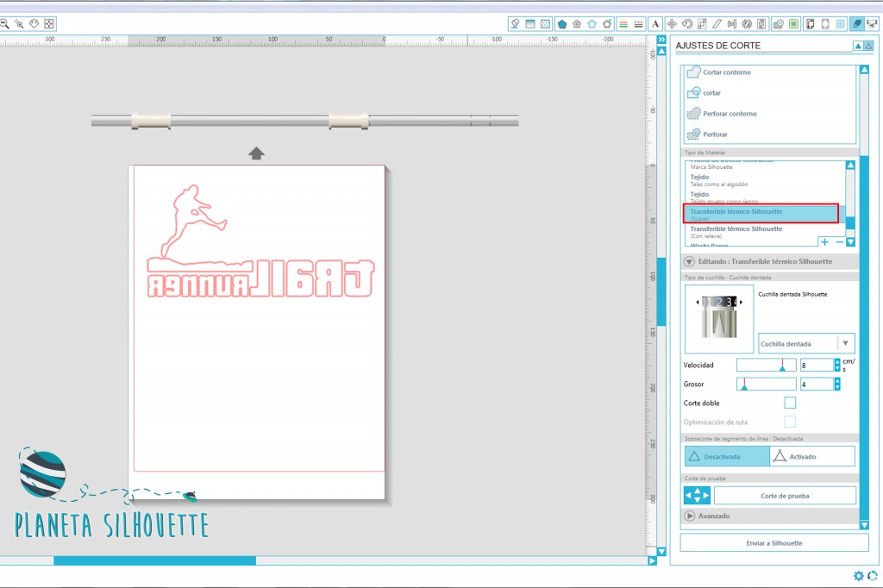Expand the Avanzado section
The height and width of the screenshot is (588, 883).
pos(689,516)
